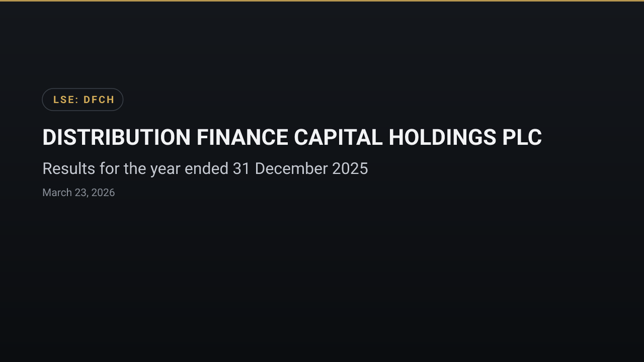Screen dimensions: 644x362
Task: Click the subtitle starting with Results
Action: click(205, 168)
